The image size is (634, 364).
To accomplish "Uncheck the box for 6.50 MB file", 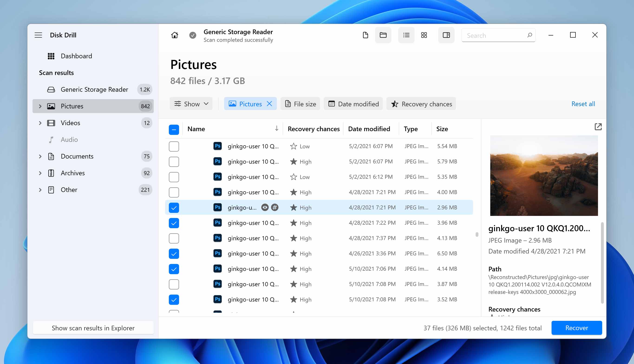I will 174,254.
